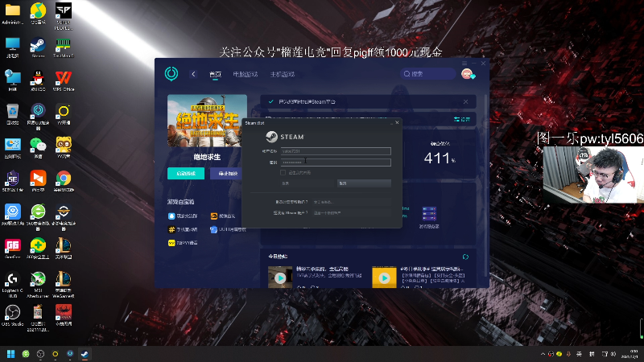
Task: Click the PUBG game cover thumbnail
Action: pyautogui.click(x=207, y=121)
